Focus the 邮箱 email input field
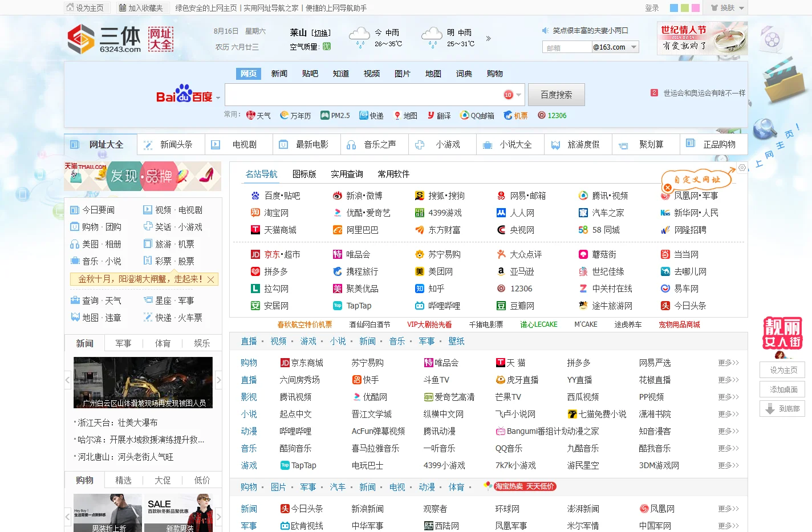The width and height of the screenshot is (812, 532). click(567, 47)
